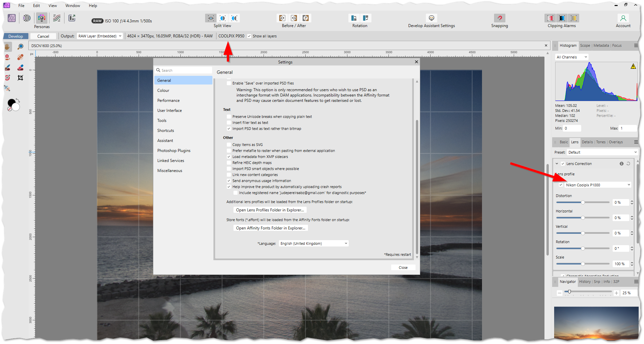This screenshot has height=344, width=644.
Task: Open the Basic/Lens panel hamburger menu
Action: click(x=636, y=142)
